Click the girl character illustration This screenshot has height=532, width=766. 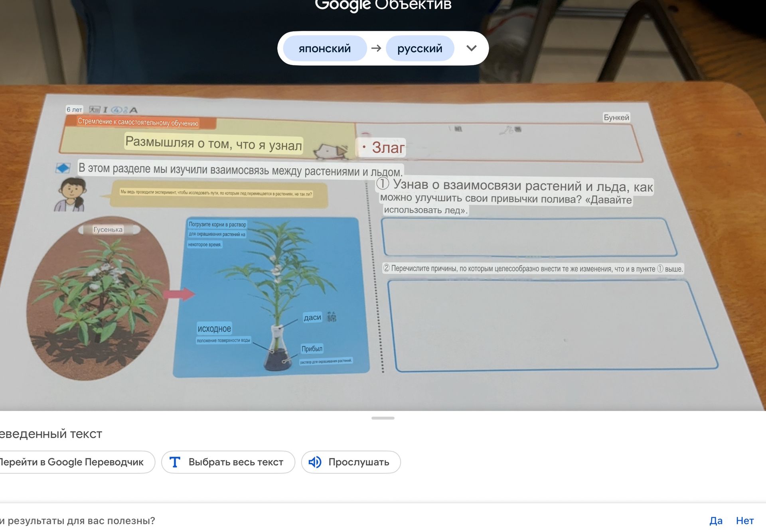click(71, 194)
